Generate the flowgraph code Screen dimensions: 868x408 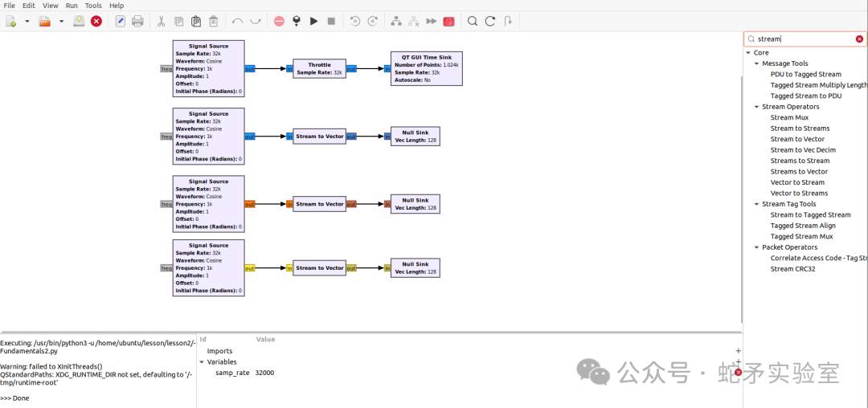[296, 22]
